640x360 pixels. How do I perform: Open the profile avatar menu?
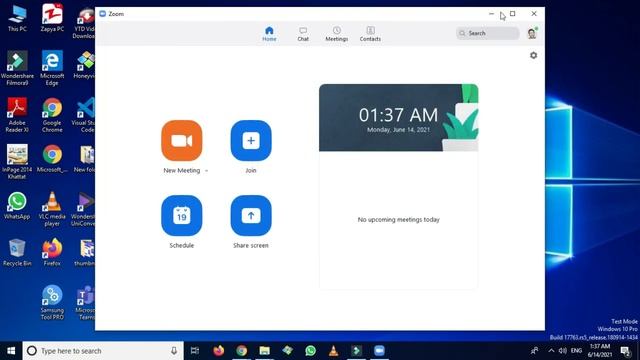click(x=532, y=33)
